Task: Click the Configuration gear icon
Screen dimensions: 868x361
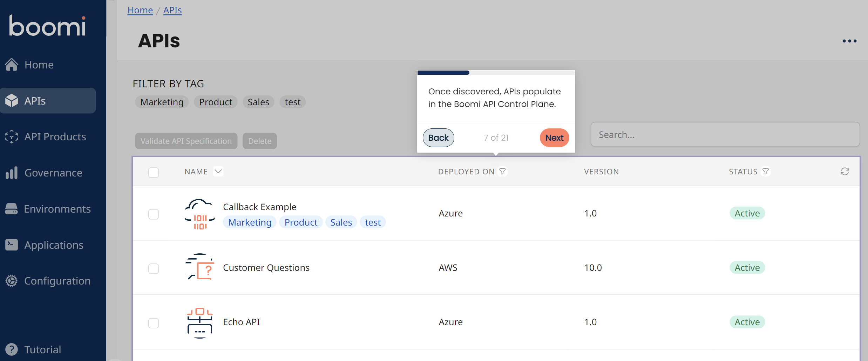Action: tap(12, 281)
